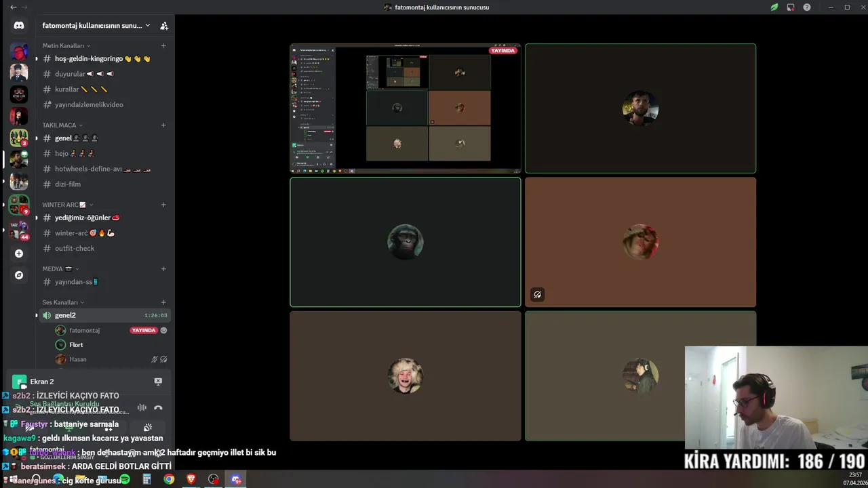
Task: Collapse the Metin Kanalları category
Action: (66, 45)
